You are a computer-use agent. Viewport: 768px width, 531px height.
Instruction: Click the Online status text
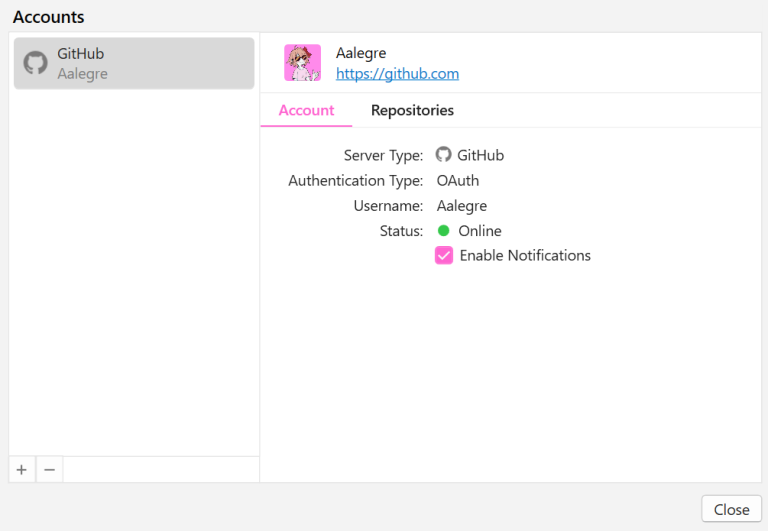[x=480, y=231]
